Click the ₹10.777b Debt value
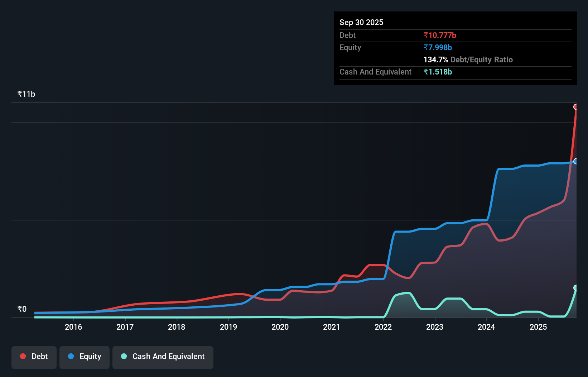Image resolution: width=588 pixels, height=377 pixels. click(439, 35)
